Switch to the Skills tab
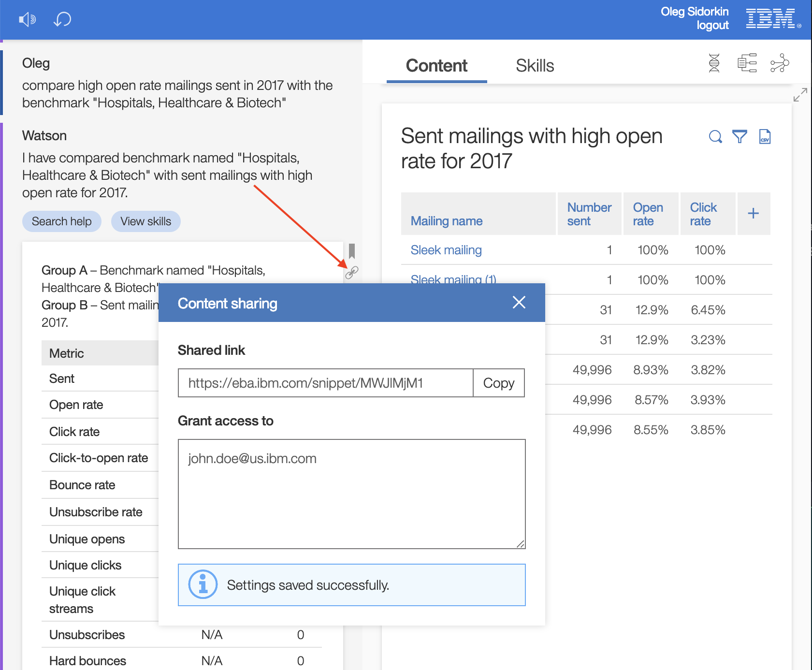This screenshot has height=670, width=812. pos(535,66)
